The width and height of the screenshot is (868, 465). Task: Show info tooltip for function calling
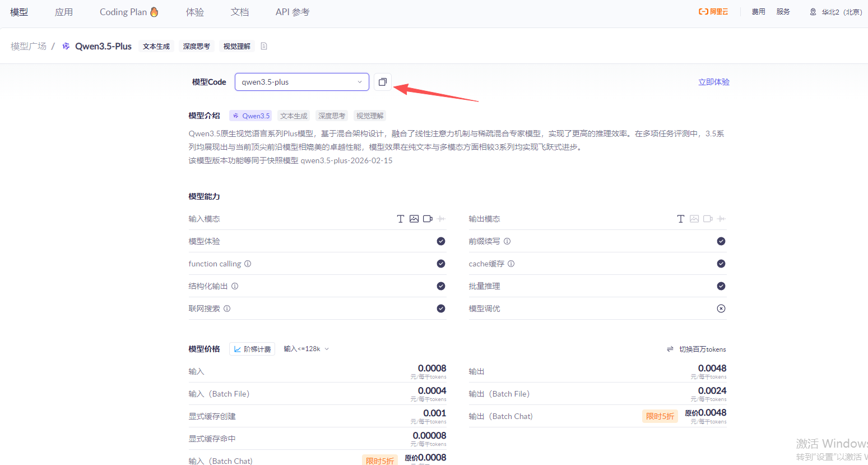pos(248,264)
